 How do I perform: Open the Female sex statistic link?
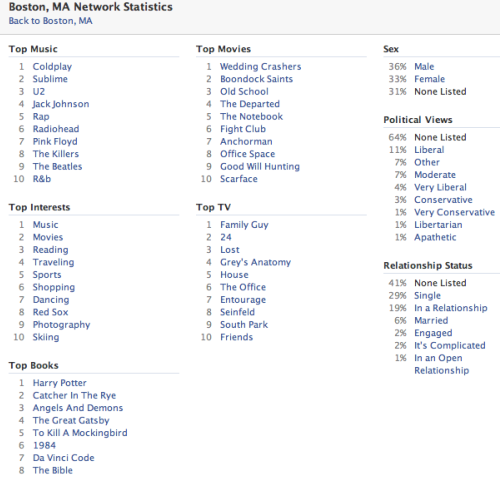tap(430, 79)
